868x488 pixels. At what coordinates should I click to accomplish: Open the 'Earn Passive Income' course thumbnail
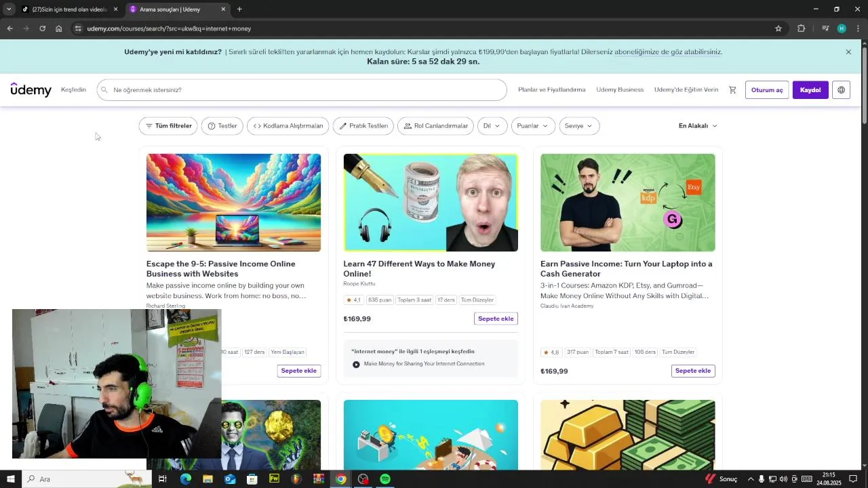click(x=628, y=203)
